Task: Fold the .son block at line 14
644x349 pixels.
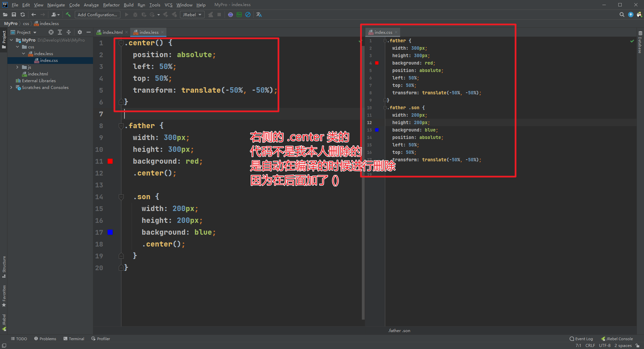Action: (x=121, y=197)
